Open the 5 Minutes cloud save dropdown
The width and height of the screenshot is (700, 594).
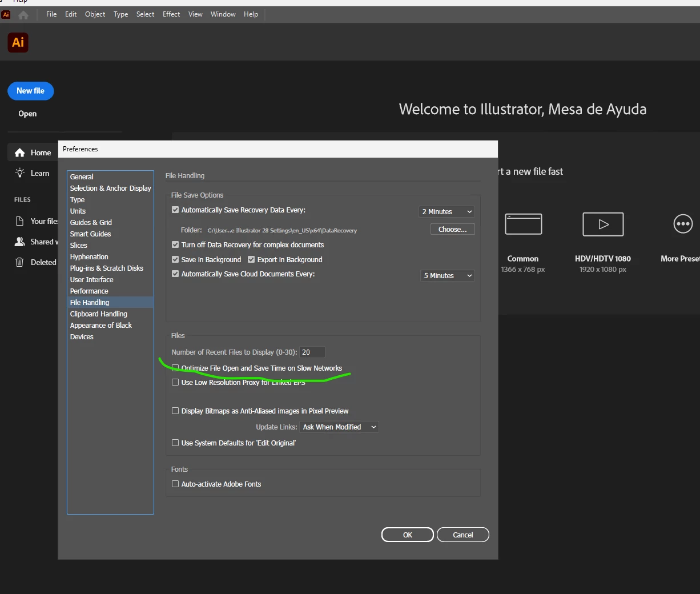point(446,275)
